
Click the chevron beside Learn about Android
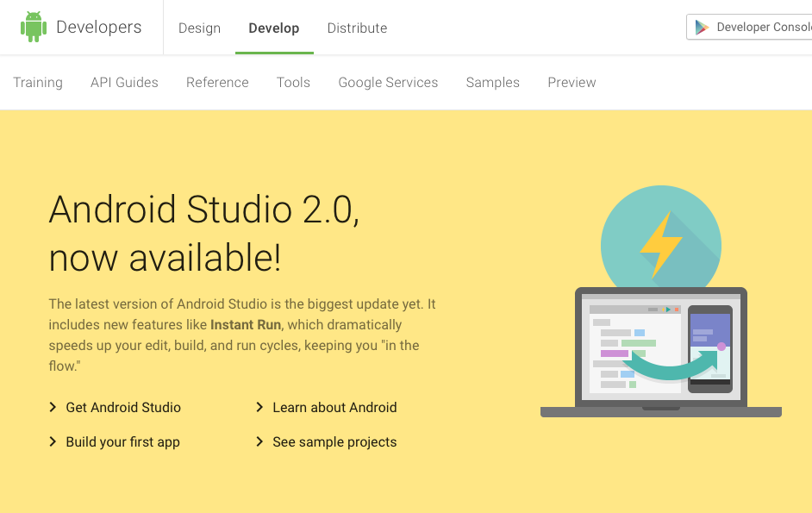259,407
